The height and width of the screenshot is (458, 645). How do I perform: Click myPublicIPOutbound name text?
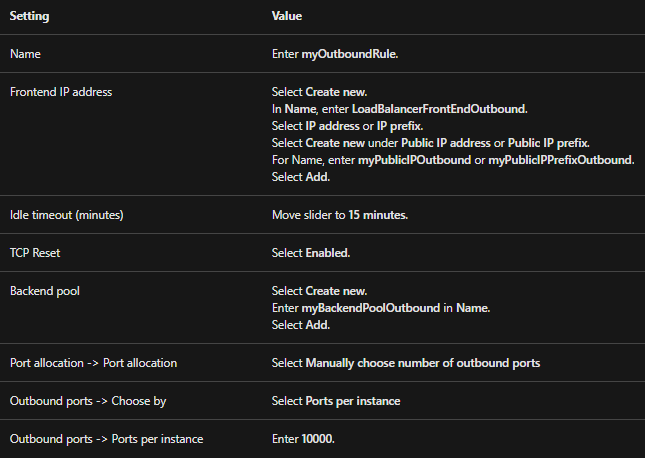tap(414, 160)
